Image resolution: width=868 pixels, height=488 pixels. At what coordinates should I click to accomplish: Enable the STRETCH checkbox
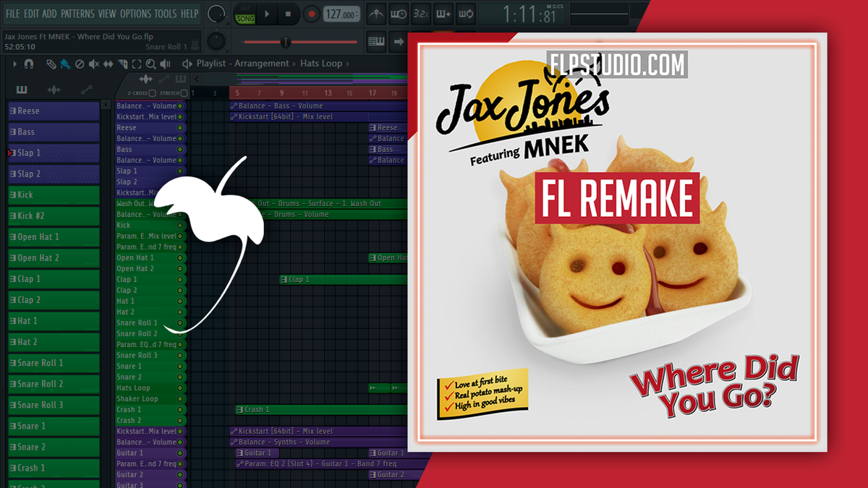pyautogui.click(x=183, y=93)
